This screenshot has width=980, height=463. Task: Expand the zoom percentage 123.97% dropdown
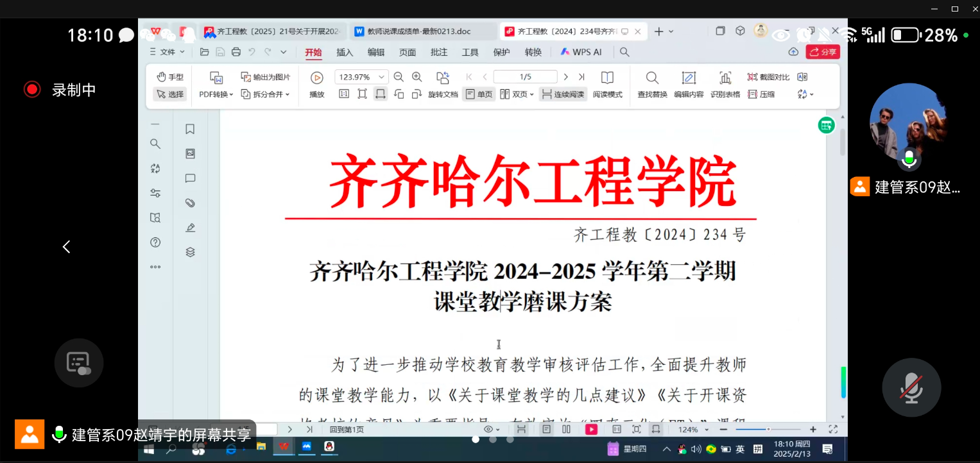tap(382, 77)
